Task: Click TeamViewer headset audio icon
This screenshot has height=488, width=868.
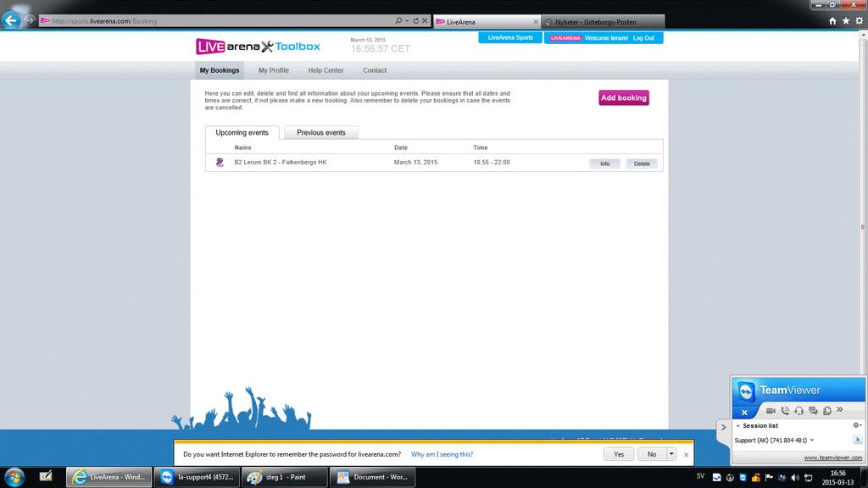Action: (798, 411)
